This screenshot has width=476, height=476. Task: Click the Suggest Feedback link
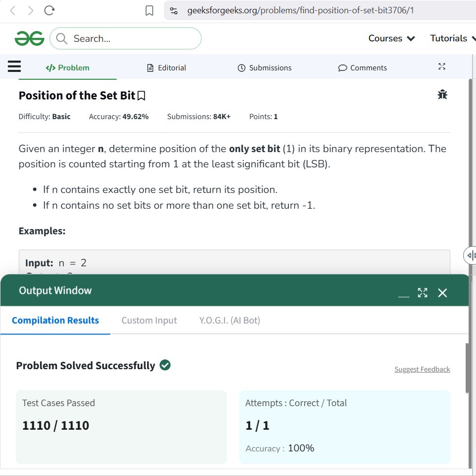(422, 369)
